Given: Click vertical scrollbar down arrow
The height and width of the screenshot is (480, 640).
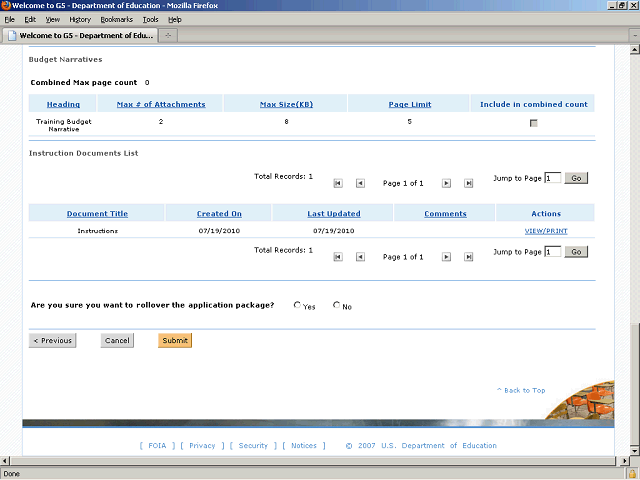Looking at the screenshot, I should (635, 451).
